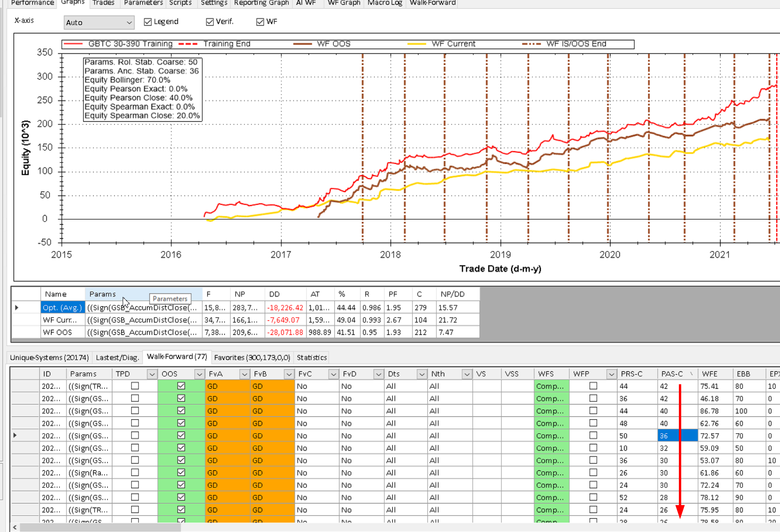Toggle the Legend checkbox

coord(148,22)
